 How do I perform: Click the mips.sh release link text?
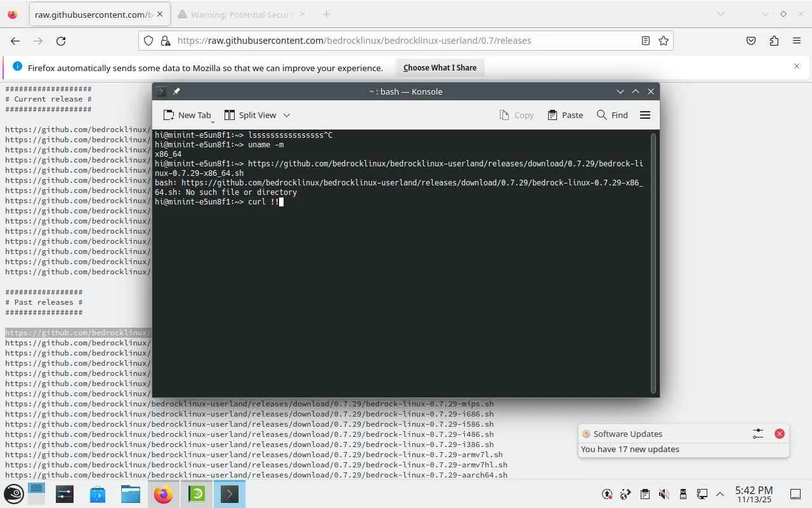[249, 404]
